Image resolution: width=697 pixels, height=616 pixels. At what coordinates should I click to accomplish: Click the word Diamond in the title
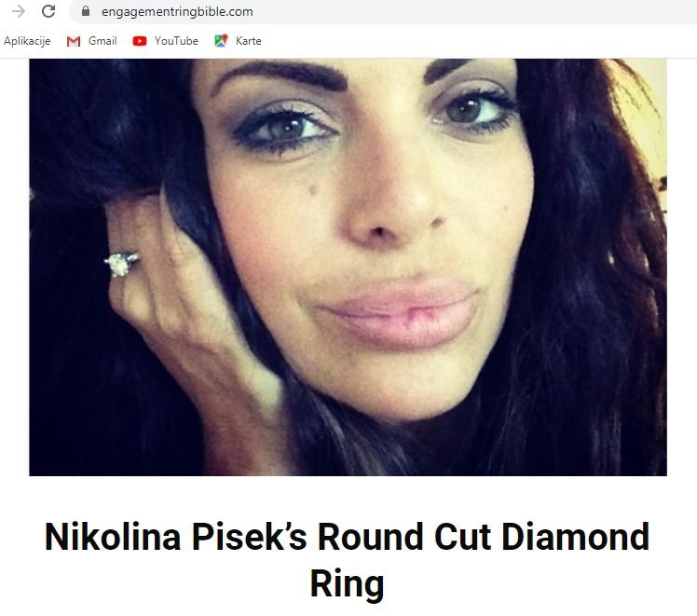576,537
